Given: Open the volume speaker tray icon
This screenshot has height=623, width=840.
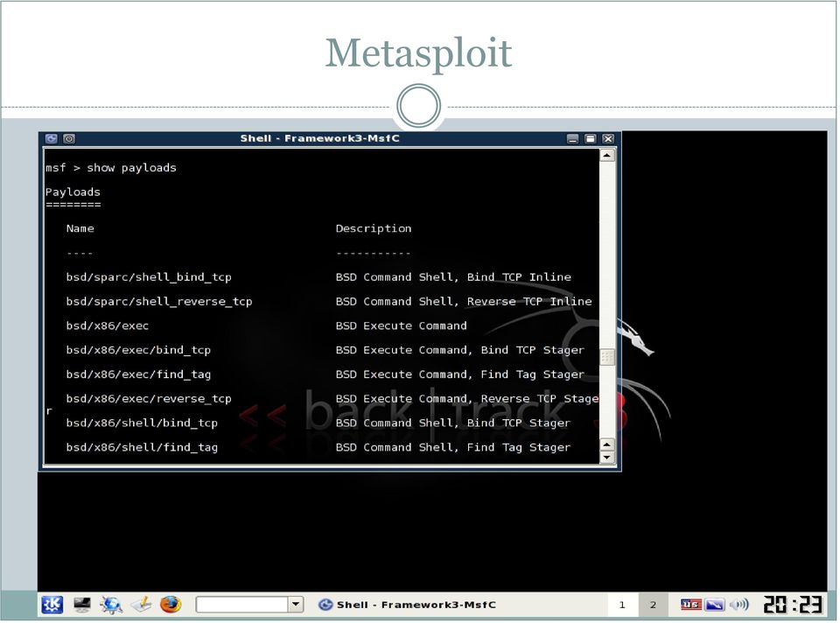Looking at the screenshot, I should coord(738,605).
